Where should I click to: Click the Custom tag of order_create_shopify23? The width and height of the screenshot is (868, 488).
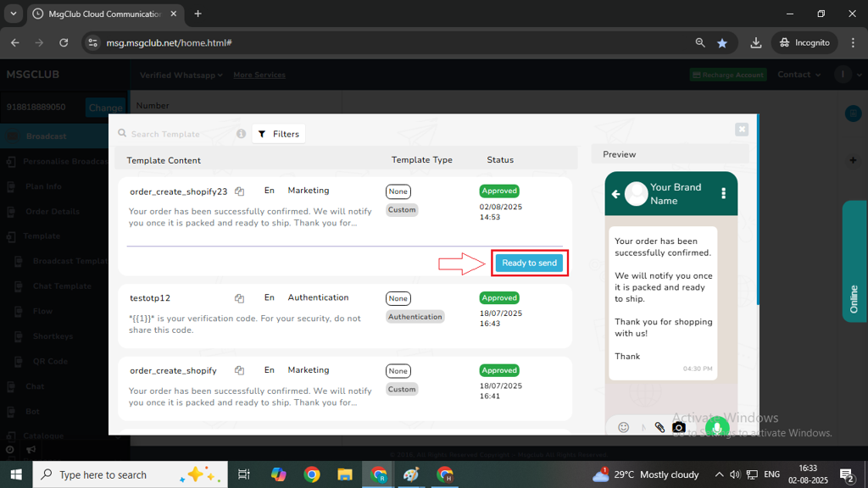(402, 210)
